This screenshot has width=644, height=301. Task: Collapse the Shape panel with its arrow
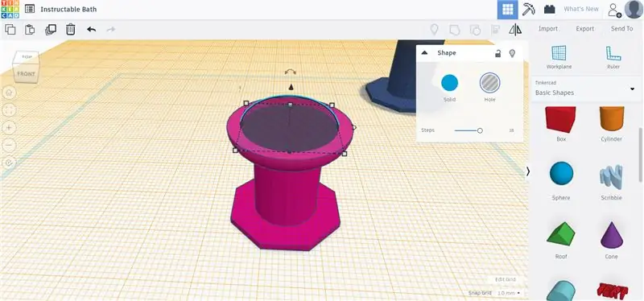(x=425, y=52)
